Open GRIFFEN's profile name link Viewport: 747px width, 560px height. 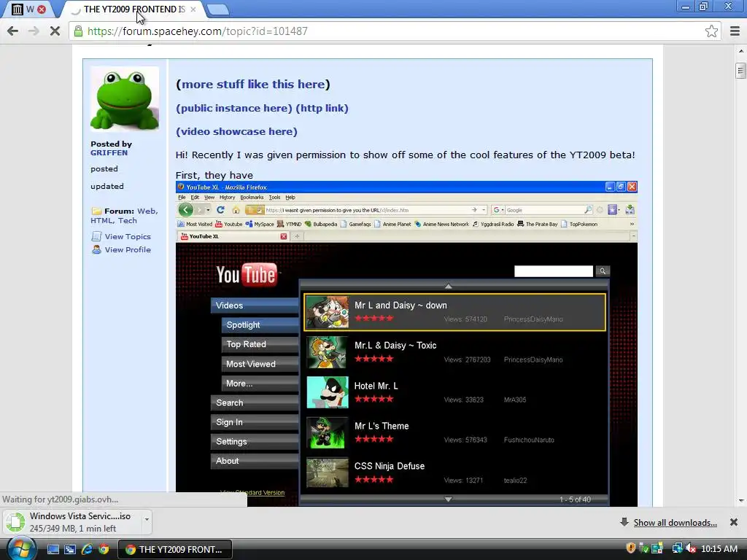[x=109, y=153]
